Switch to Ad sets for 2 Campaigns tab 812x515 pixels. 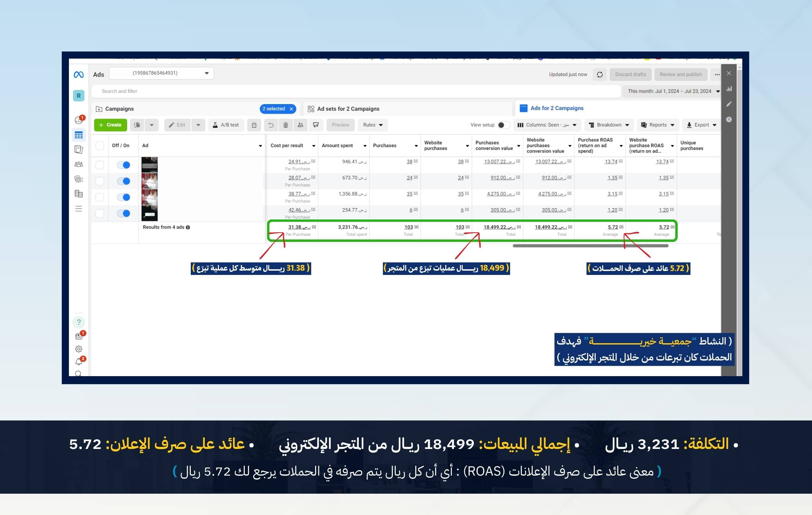pos(348,109)
